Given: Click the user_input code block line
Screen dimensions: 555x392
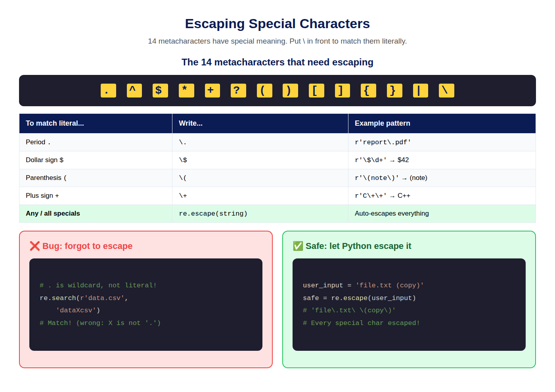Looking at the screenshot, I should click(x=364, y=285).
